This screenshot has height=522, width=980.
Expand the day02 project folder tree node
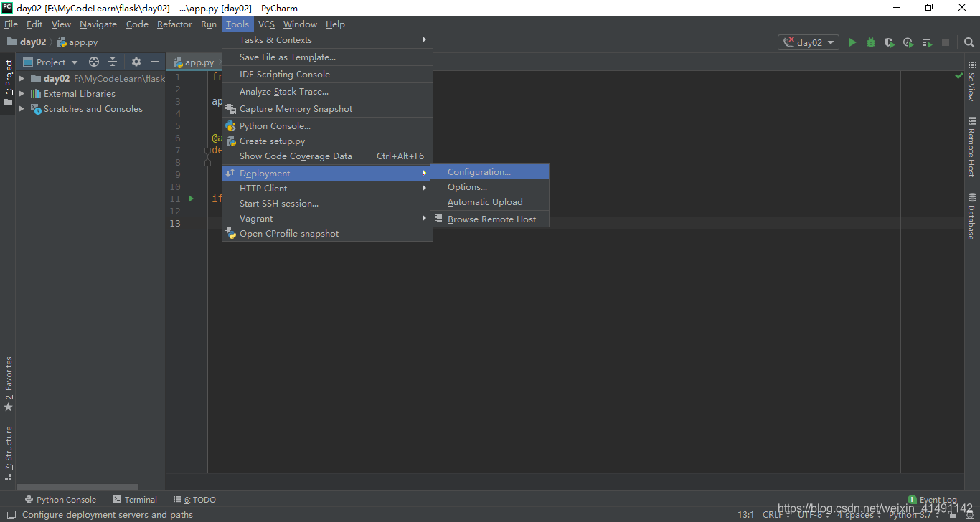coord(22,79)
